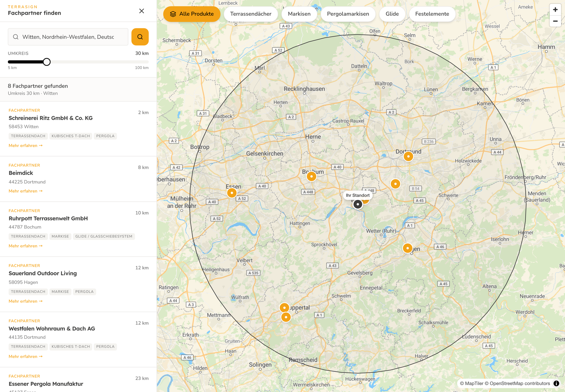Filter by Glide
The height and width of the screenshot is (392, 565).
[392, 14]
